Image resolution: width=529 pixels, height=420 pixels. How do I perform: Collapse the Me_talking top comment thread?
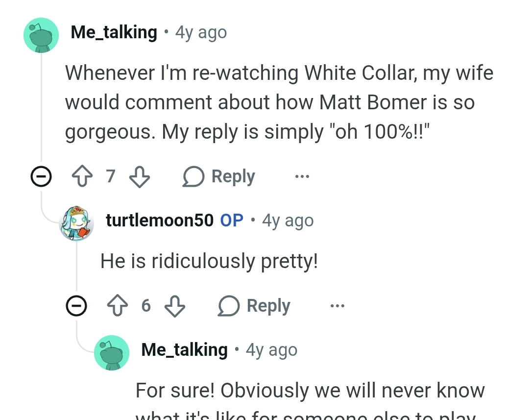(41, 176)
